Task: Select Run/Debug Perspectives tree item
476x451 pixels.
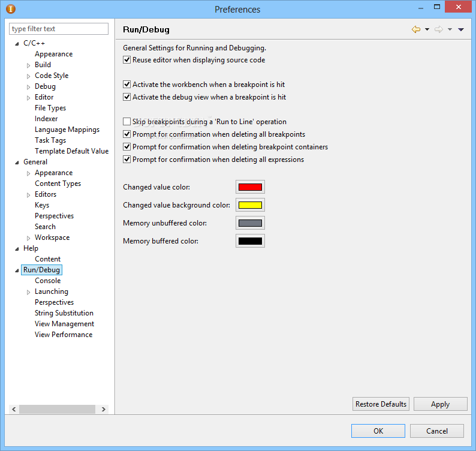Action: [55, 302]
